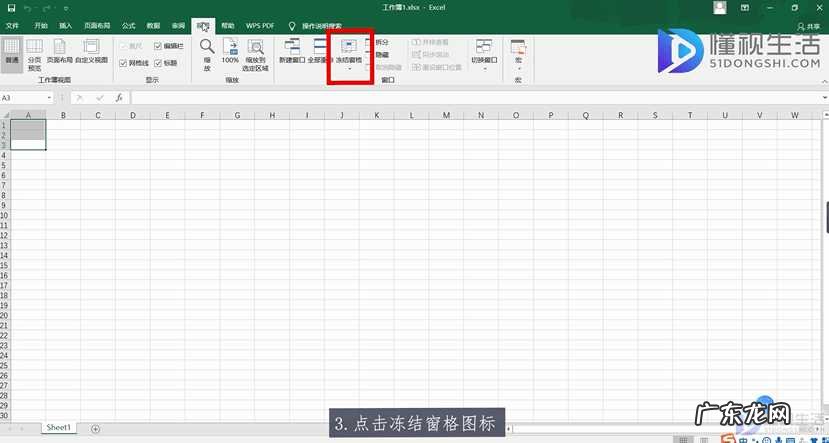The image size is (829, 443).
Task: Open a New Window (新建窗口)
Action: [292, 51]
